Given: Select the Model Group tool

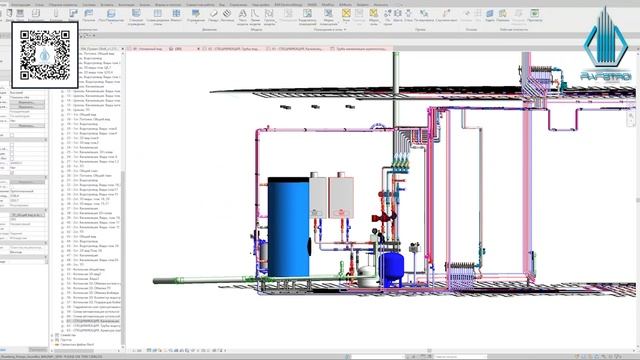Looking at the screenshot, I should click(x=269, y=17).
